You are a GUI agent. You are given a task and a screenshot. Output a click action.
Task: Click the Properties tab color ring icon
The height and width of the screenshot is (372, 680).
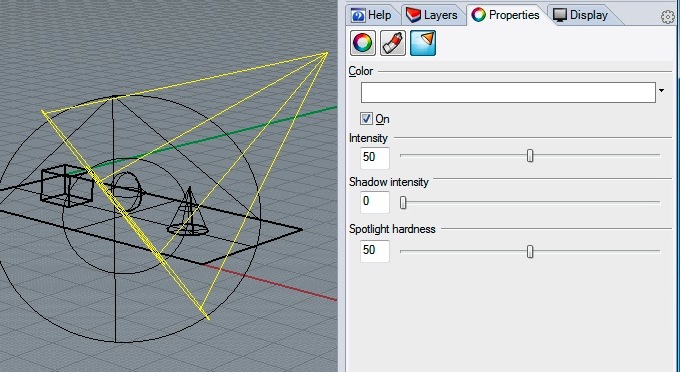[479, 15]
